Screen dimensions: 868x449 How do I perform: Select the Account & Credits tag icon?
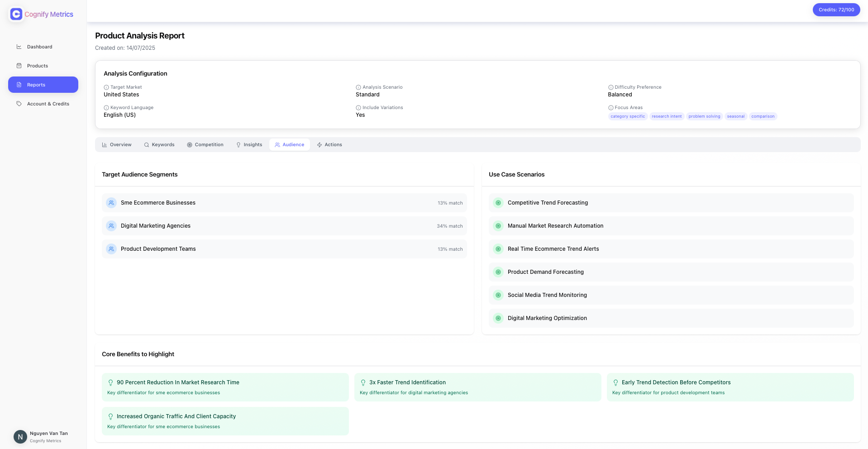tap(19, 104)
